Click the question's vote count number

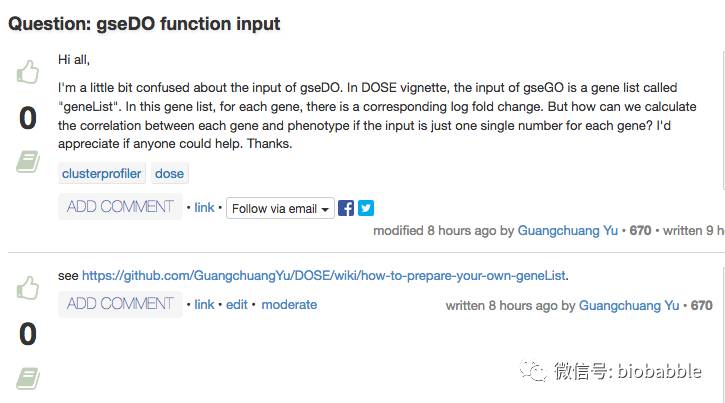28,118
